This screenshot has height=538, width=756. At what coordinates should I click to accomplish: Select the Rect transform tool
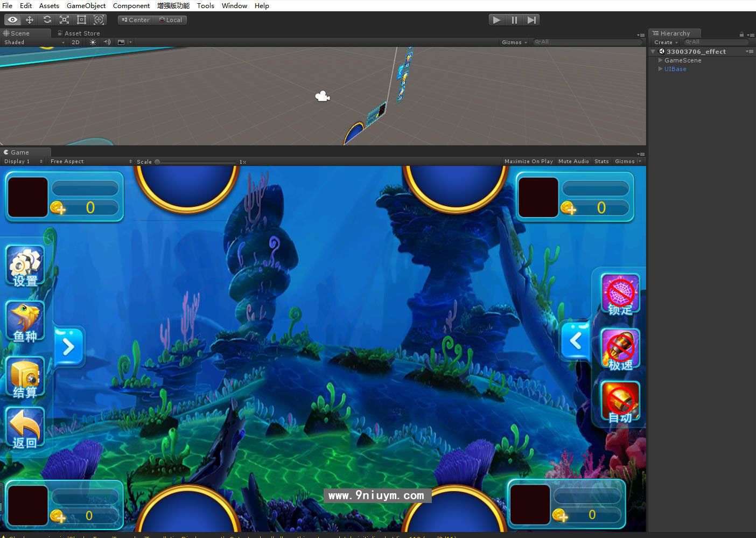pyautogui.click(x=81, y=20)
